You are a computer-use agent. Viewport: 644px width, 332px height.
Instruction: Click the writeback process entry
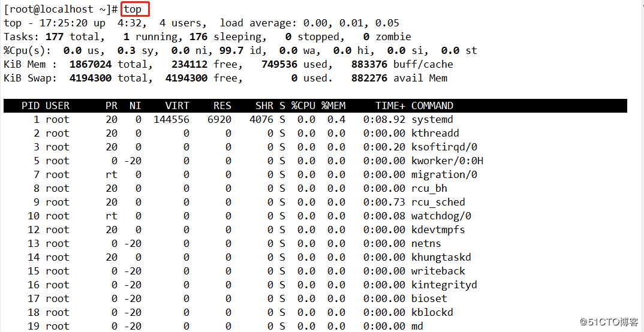click(438, 271)
